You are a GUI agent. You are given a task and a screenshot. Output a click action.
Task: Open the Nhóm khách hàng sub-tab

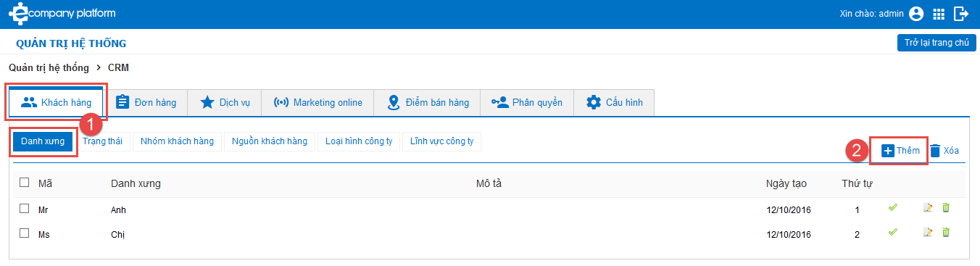177,141
